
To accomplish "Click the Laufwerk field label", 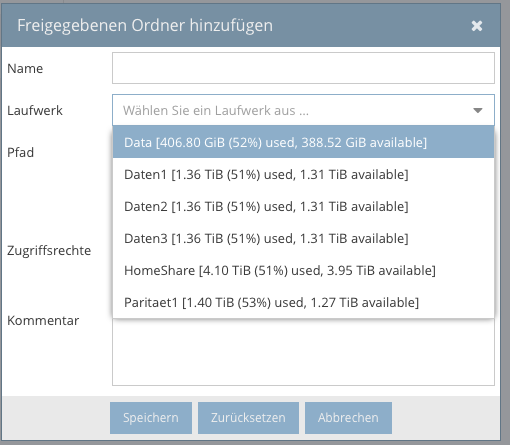I will tap(35, 110).
